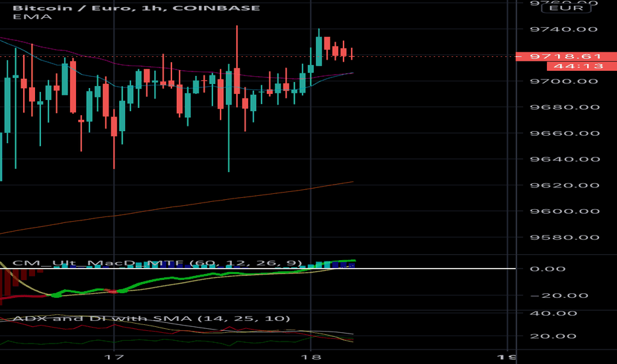
Task: Open the EUR currency selector
Action: (566, 8)
